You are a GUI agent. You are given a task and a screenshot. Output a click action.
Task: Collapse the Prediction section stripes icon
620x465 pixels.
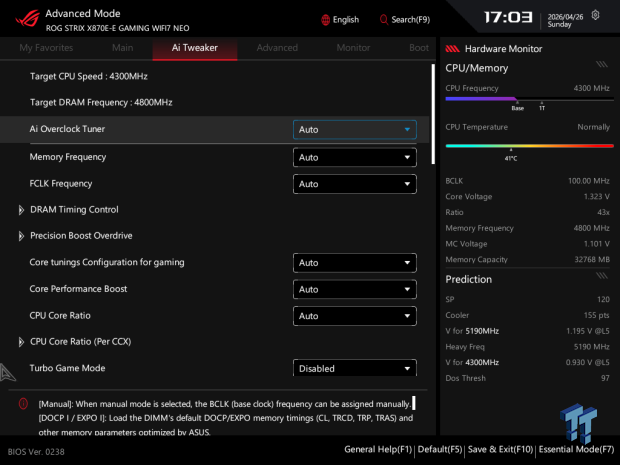coord(602,275)
